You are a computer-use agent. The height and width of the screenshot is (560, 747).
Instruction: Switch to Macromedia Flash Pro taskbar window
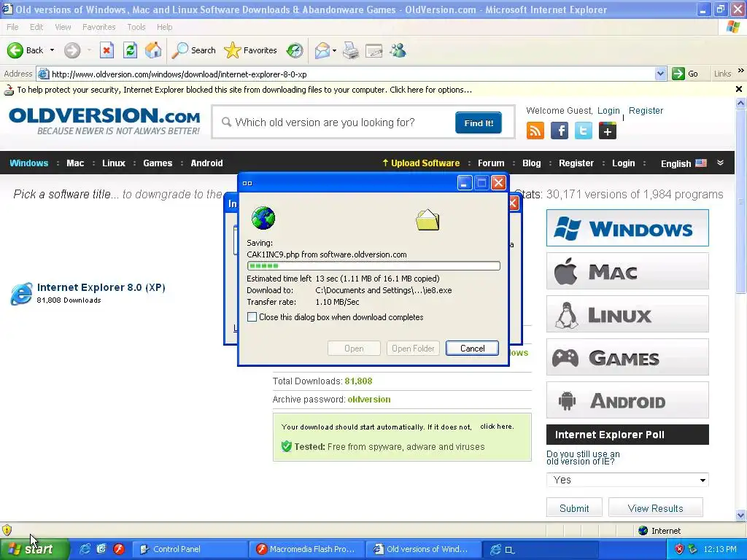306,549
